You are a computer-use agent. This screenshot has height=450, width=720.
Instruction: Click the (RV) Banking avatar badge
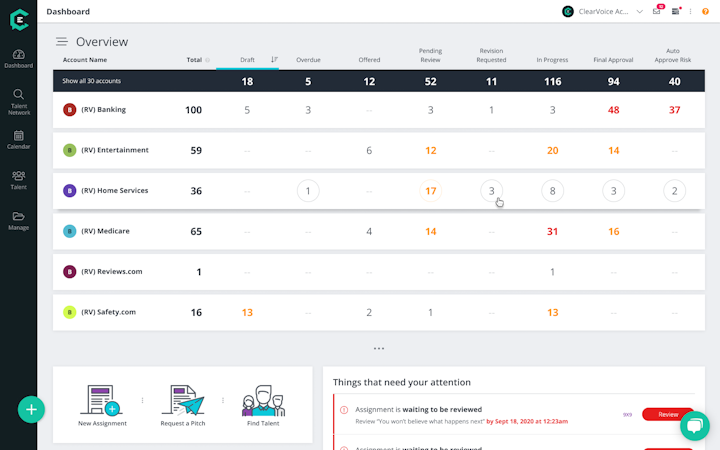pyautogui.click(x=69, y=110)
